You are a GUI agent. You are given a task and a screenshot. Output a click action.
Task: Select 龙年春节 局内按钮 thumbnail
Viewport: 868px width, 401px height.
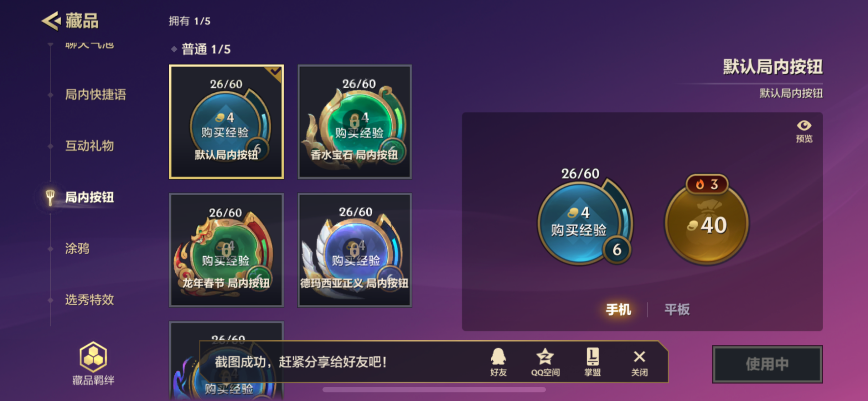226,250
